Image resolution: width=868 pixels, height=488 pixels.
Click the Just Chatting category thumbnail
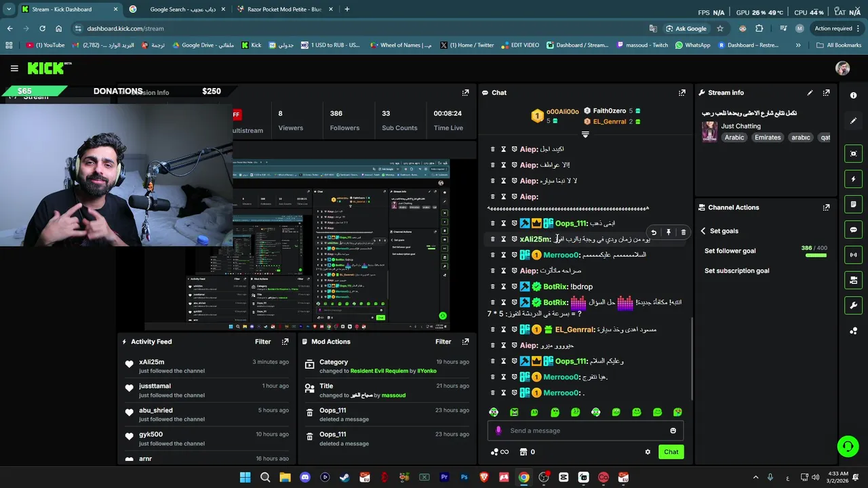[x=709, y=131]
